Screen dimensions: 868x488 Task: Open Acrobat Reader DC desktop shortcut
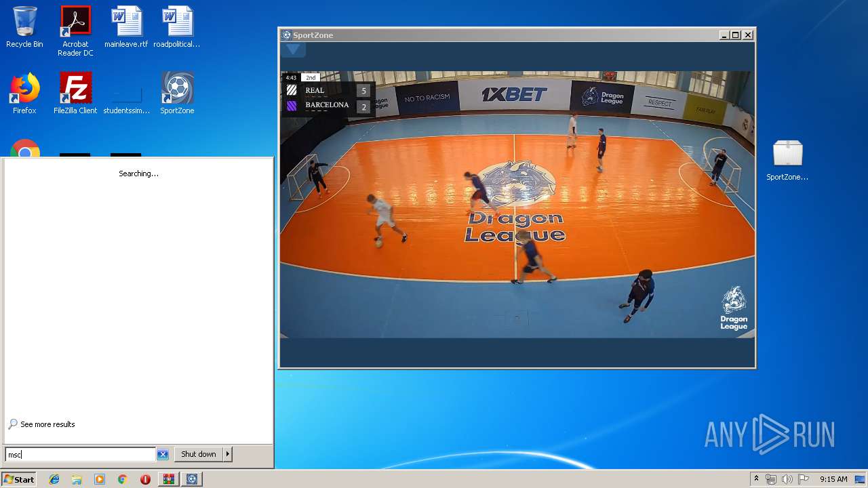75,31
